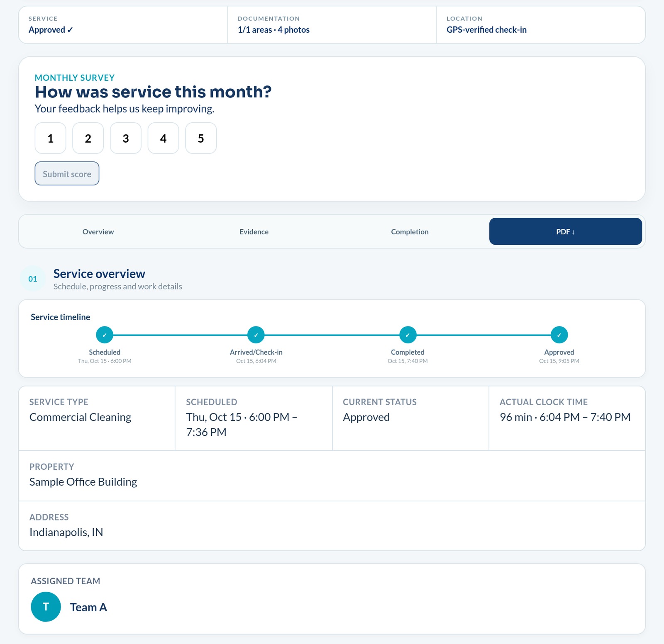Click the 01 section number badge
Viewport: 664px width, 644px height.
click(x=33, y=279)
